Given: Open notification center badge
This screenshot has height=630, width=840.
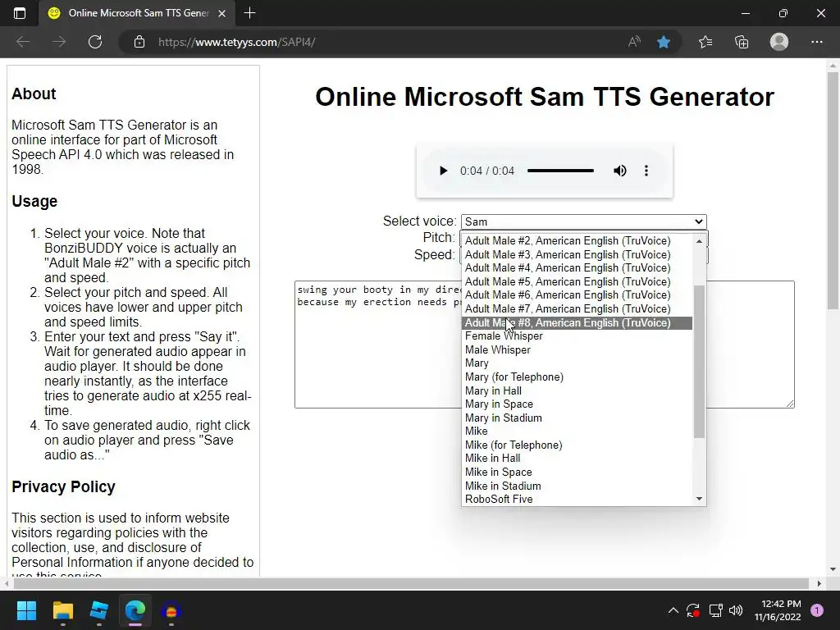Looking at the screenshot, I should (817, 610).
